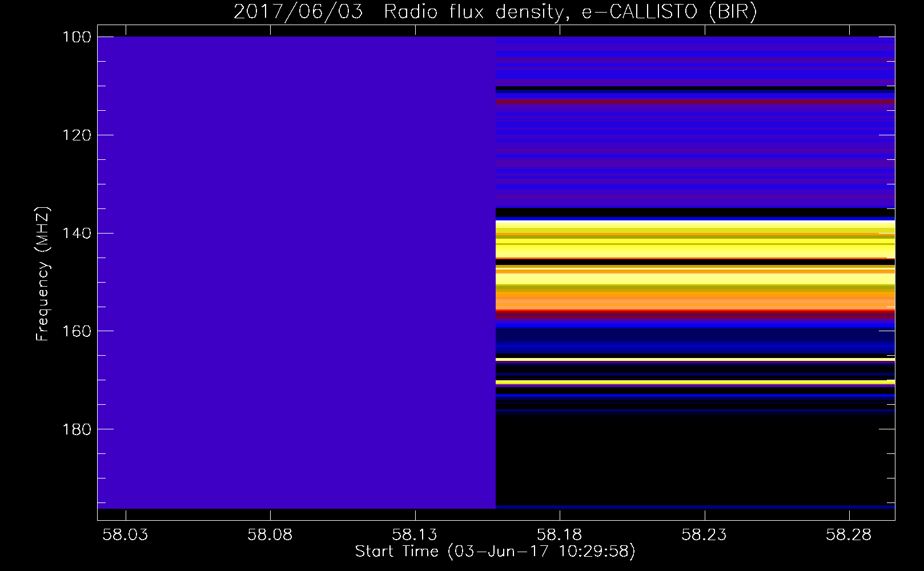Click the orange band near 155 MHz
This screenshot has height=571, width=924.
click(x=695, y=301)
